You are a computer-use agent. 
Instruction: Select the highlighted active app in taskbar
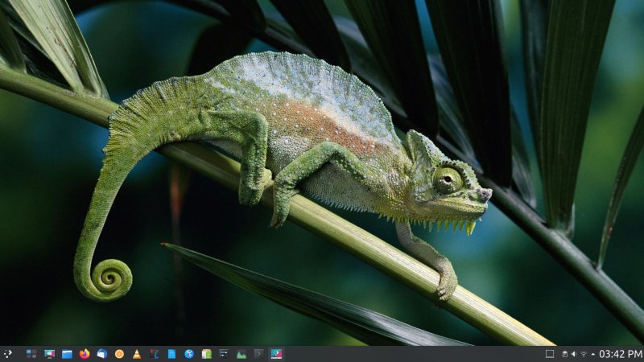(x=276, y=354)
